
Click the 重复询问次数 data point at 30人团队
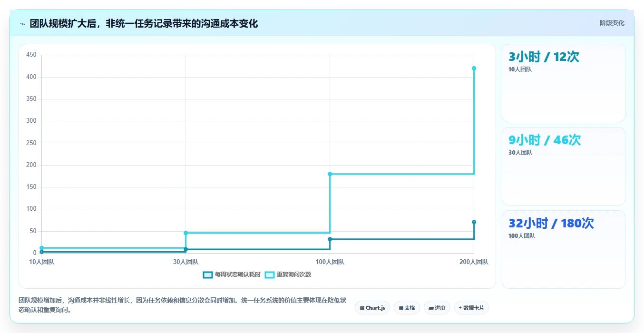click(185, 233)
